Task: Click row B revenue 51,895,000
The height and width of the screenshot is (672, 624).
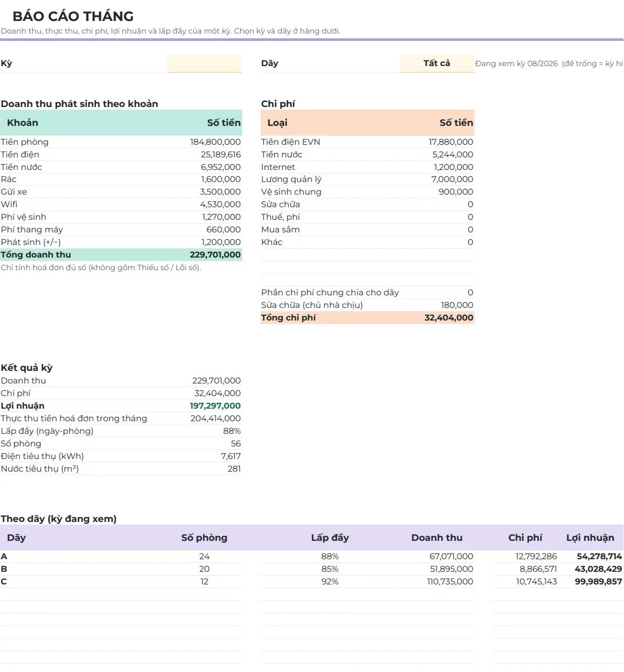Action: click(451, 569)
